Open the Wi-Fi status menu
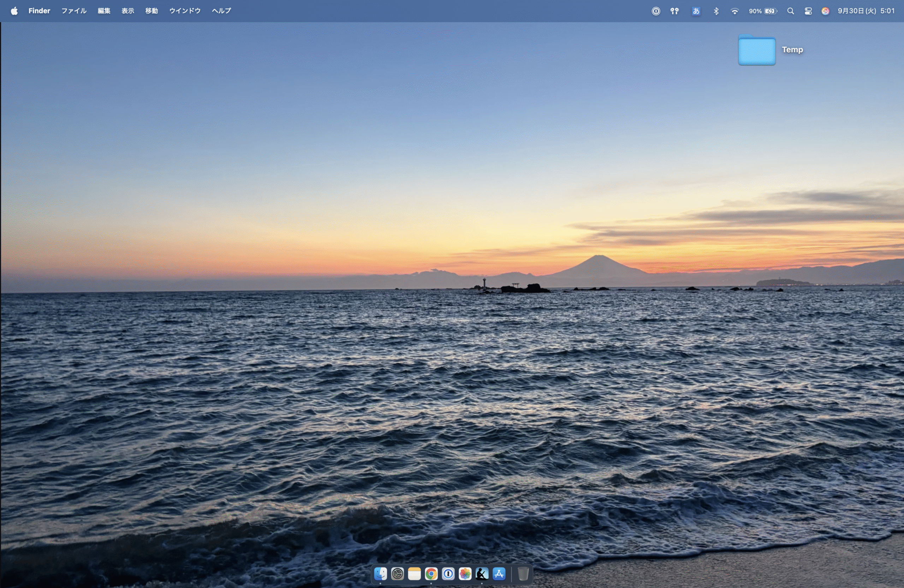Image resolution: width=904 pixels, height=588 pixels. pyautogui.click(x=734, y=11)
